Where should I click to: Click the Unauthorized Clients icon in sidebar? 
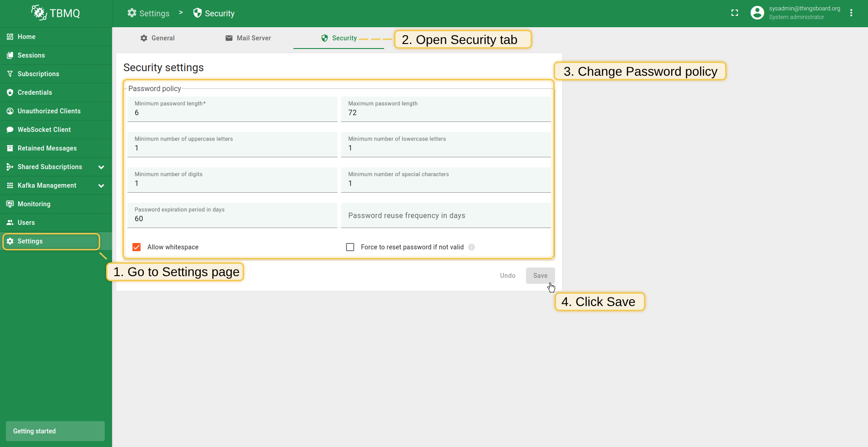(x=10, y=111)
